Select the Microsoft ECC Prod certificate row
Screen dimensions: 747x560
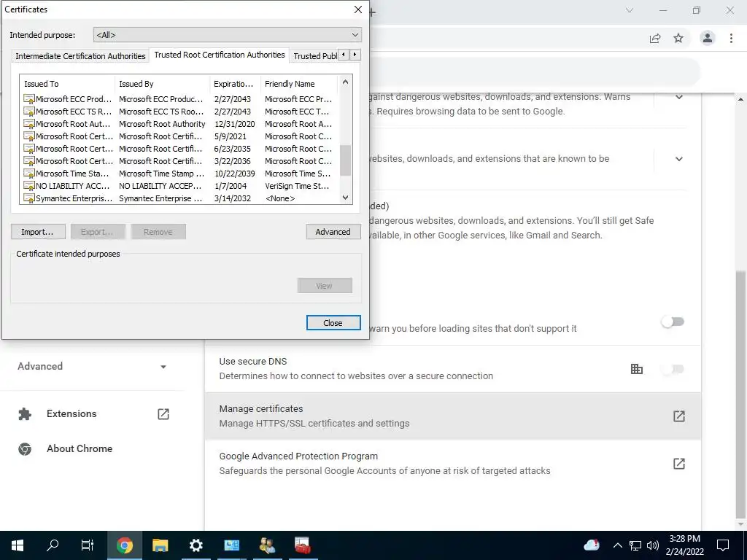tap(179, 99)
